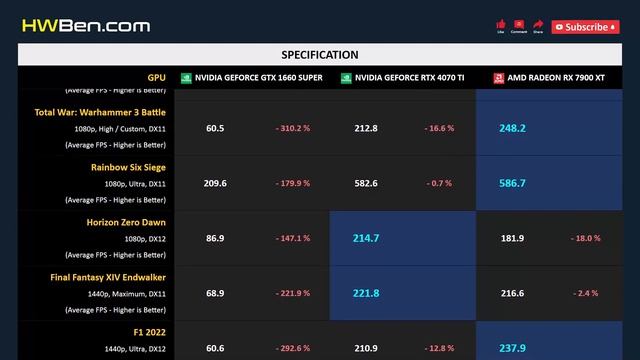Click the highlighted 214.7 FPS value

(x=366, y=238)
